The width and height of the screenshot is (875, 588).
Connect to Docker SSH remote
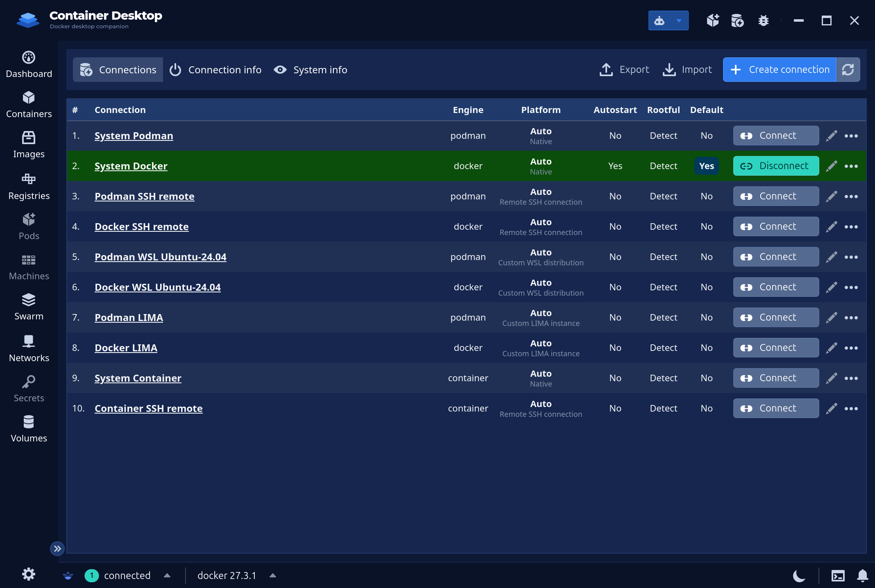point(776,226)
